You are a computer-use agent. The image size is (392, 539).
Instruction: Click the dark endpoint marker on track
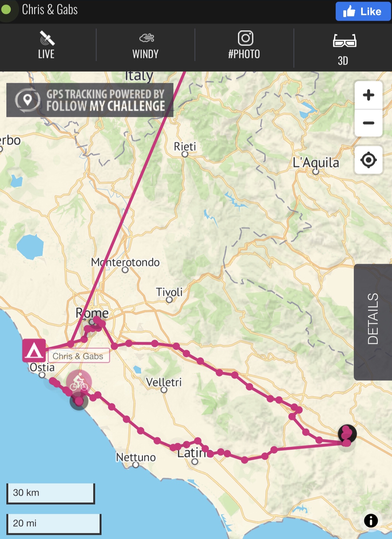tap(347, 433)
